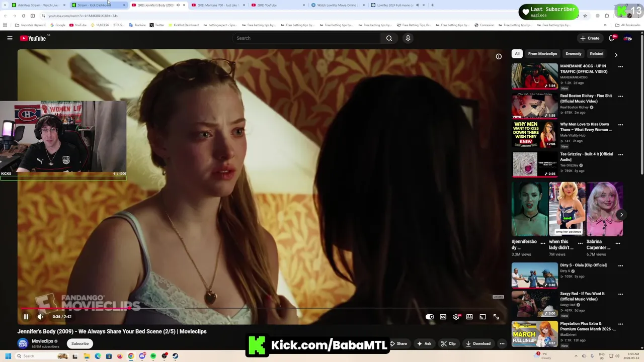
Task: Click the Movieclips channel name
Action: (x=42, y=341)
